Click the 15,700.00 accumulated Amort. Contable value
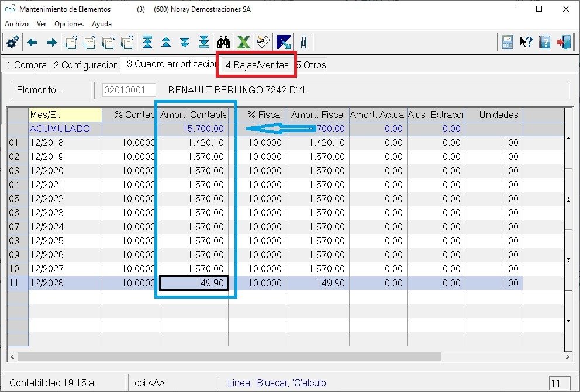 (x=194, y=129)
